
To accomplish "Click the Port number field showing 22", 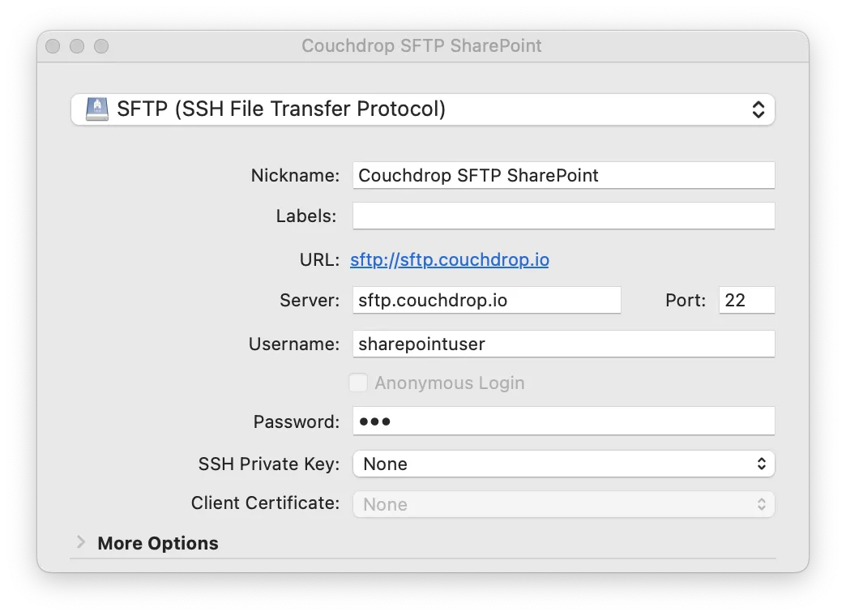I will [x=746, y=300].
